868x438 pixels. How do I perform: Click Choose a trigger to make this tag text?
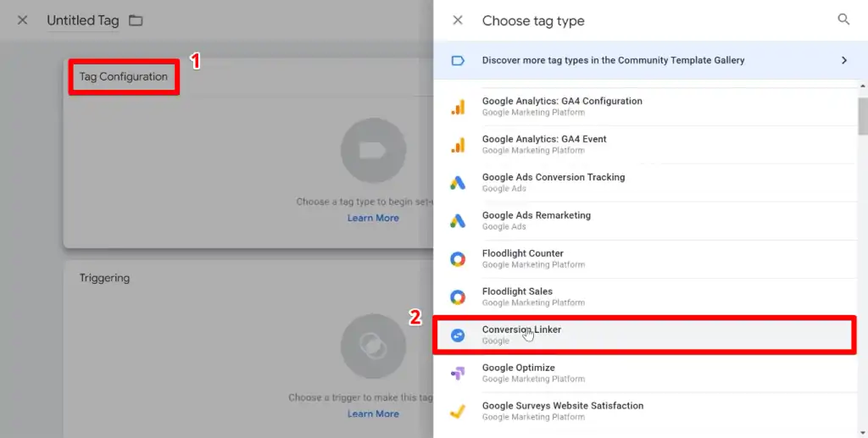pyautogui.click(x=360, y=397)
